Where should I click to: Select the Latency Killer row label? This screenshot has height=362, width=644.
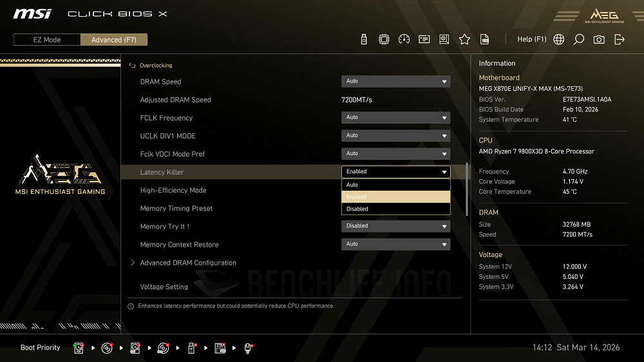tap(162, 172)
